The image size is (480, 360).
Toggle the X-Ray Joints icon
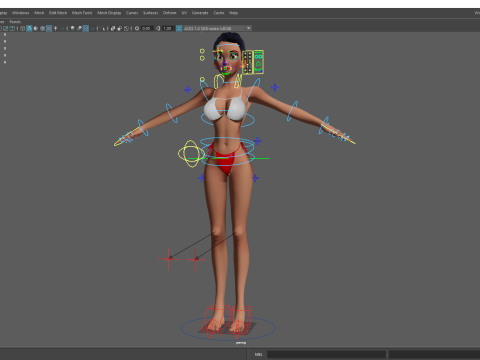coord(126,28)
